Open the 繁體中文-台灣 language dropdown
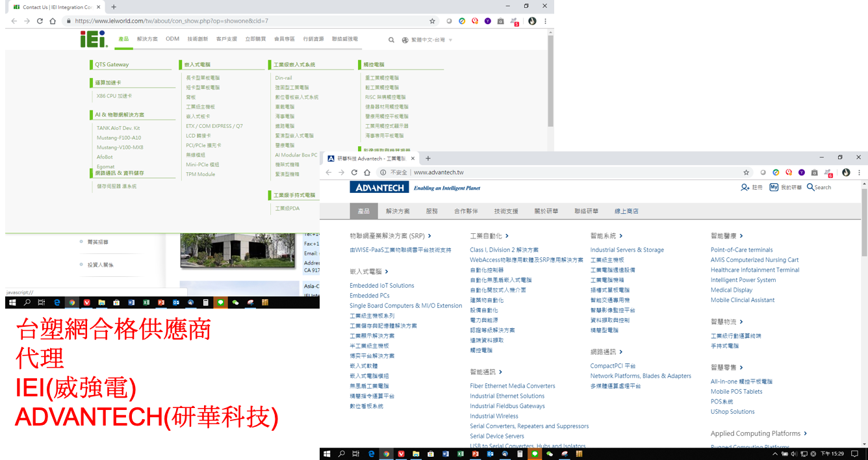Screen dimensions: 868x460 click(430, 40)
